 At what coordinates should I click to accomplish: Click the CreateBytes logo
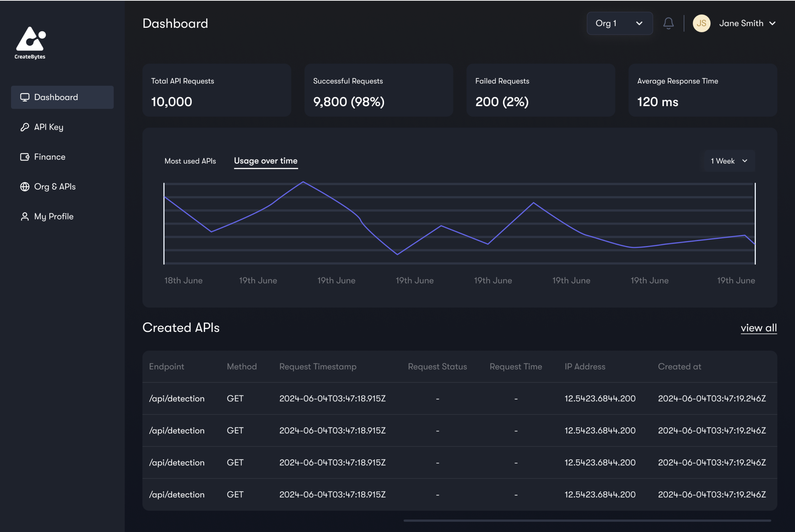click(30, 43)
